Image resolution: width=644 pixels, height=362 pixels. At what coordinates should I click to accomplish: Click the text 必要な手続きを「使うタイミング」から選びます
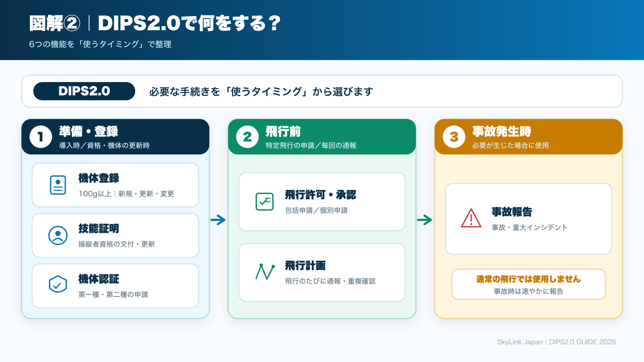[261, 92]
